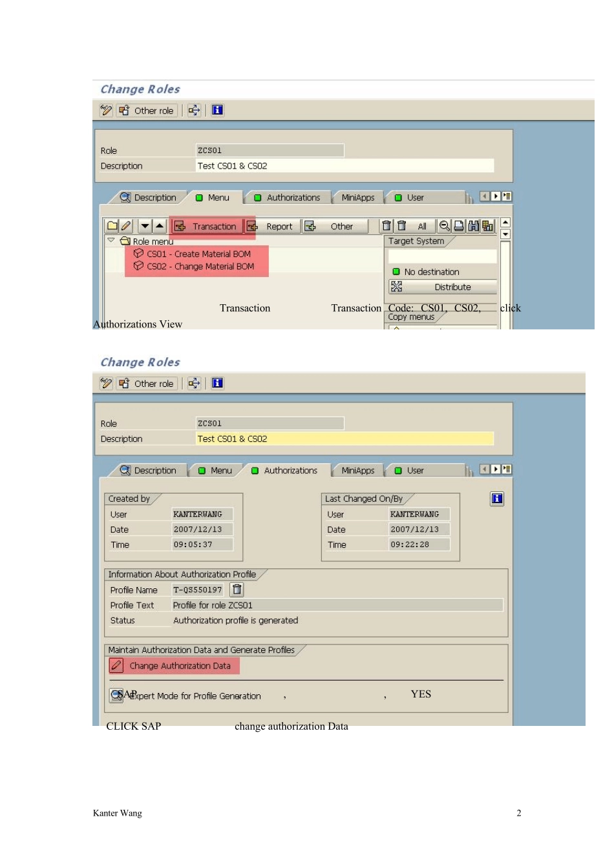Click Add Report button
The image size is (614, 868).
click(272, 226)
